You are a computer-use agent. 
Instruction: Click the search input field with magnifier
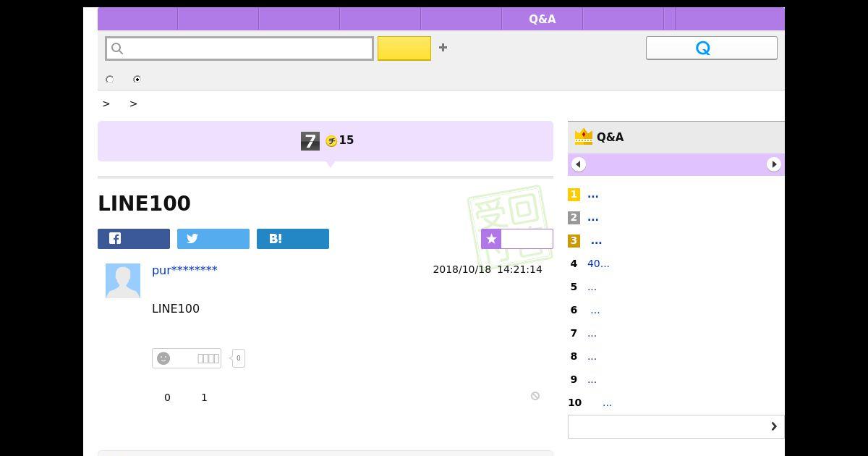pyautogui.click(x=239, y=48)
